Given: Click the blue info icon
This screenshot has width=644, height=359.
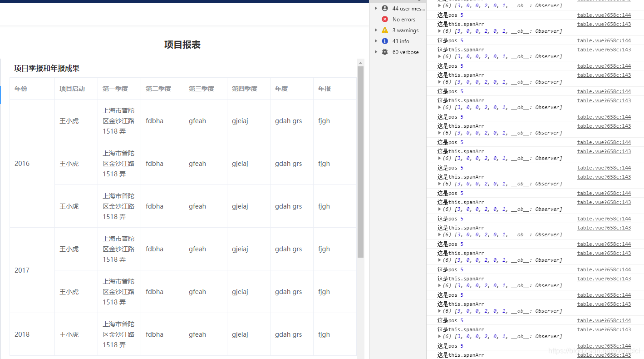Looking at the screenshot, I should tap(385, 41).
